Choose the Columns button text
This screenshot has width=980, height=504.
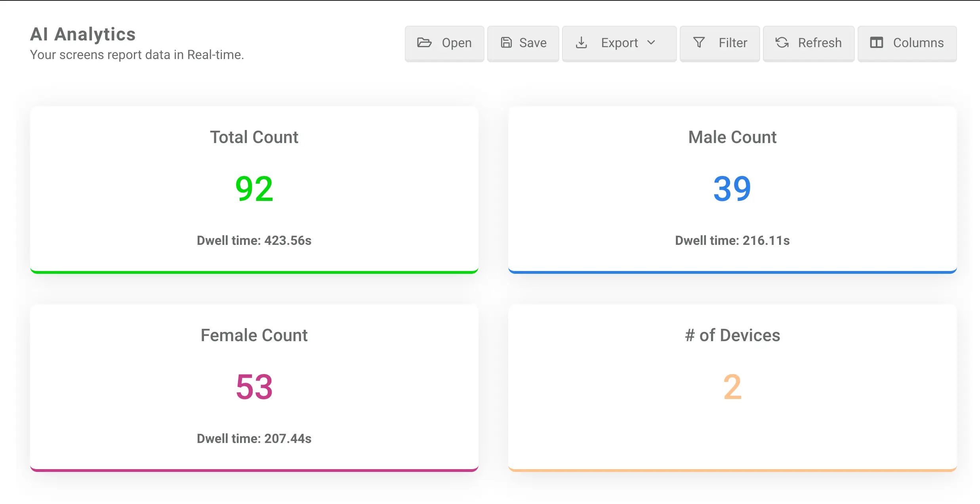918,43
